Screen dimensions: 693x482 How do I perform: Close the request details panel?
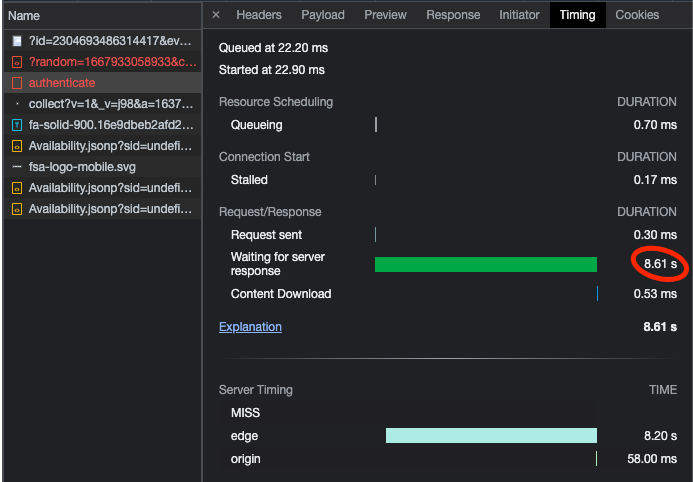click(x=216, y=15)
